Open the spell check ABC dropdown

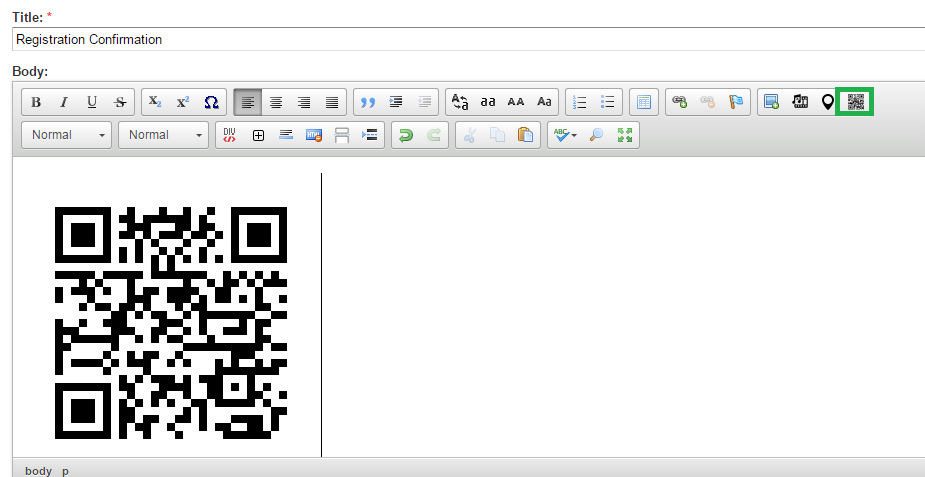[565, 135]
